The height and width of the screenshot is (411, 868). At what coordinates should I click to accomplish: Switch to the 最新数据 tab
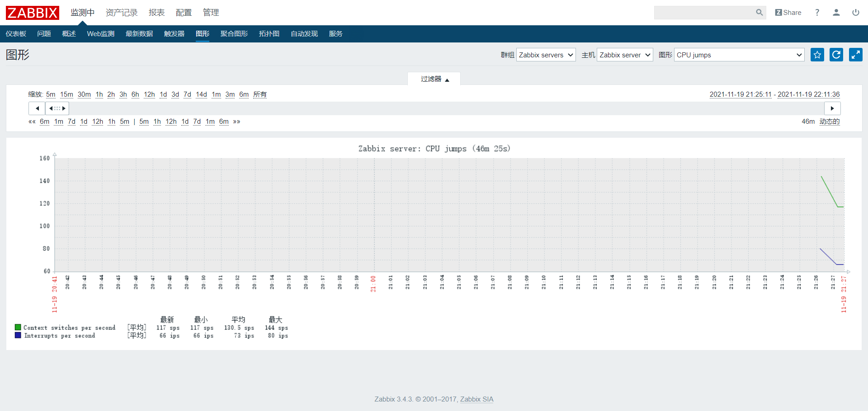tap(139, 34)
